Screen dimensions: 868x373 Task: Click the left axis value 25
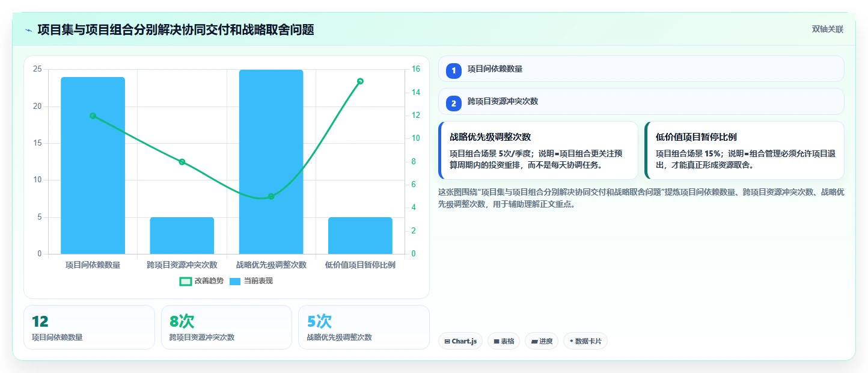(x=37, y=69)
